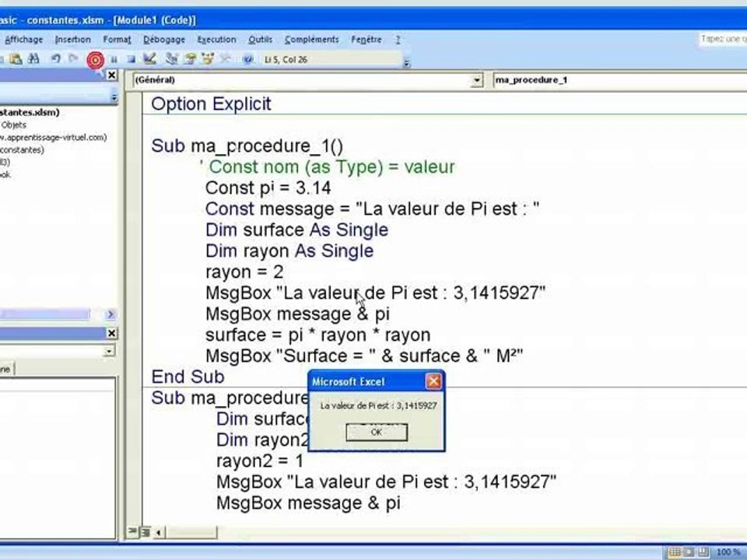Toggle Design Mode icon in toolbar
Screen dimensions: 747x560
pyautogui.click(x=149, y=59)
